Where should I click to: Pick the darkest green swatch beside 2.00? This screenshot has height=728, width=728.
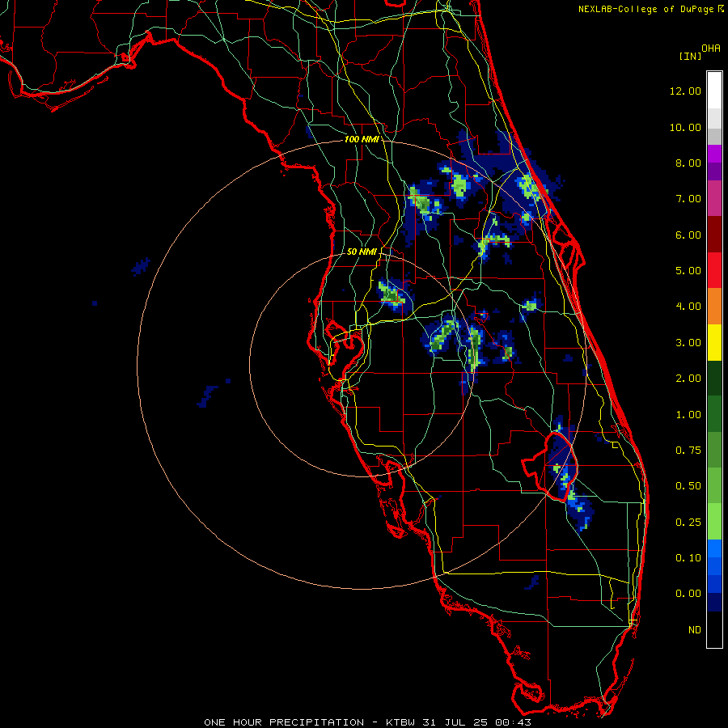point(714,378)
